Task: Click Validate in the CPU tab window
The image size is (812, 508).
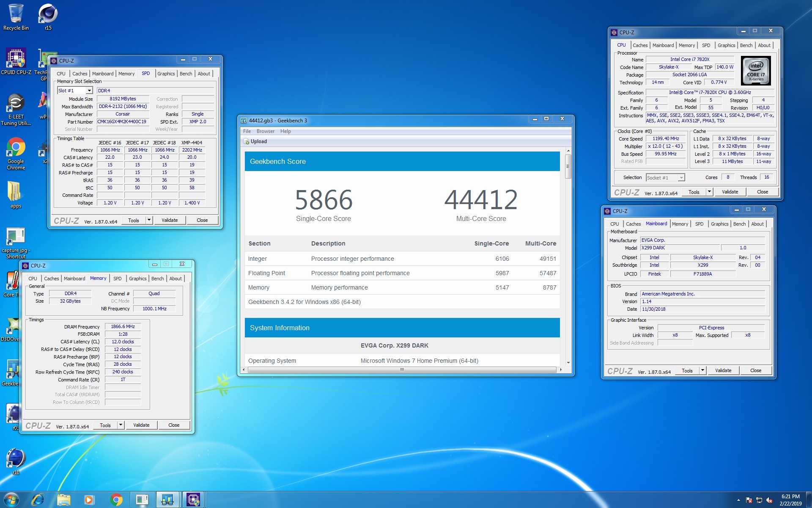Action: pos(730,192)
